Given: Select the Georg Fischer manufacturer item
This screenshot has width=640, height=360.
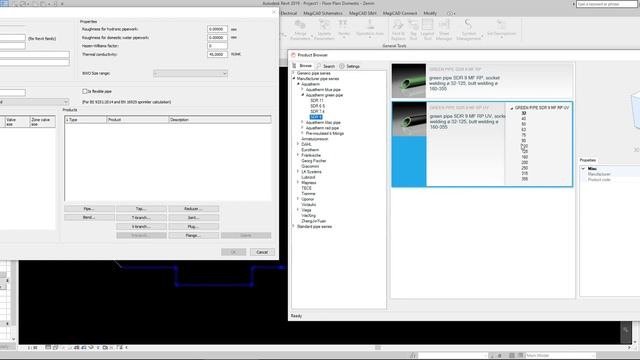Looking at the screenshot, I should pos(313,161).
